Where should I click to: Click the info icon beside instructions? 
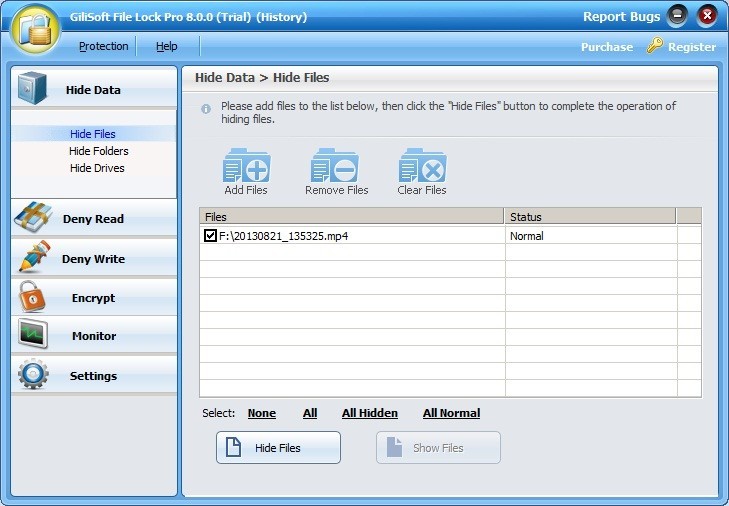point(206,109)
